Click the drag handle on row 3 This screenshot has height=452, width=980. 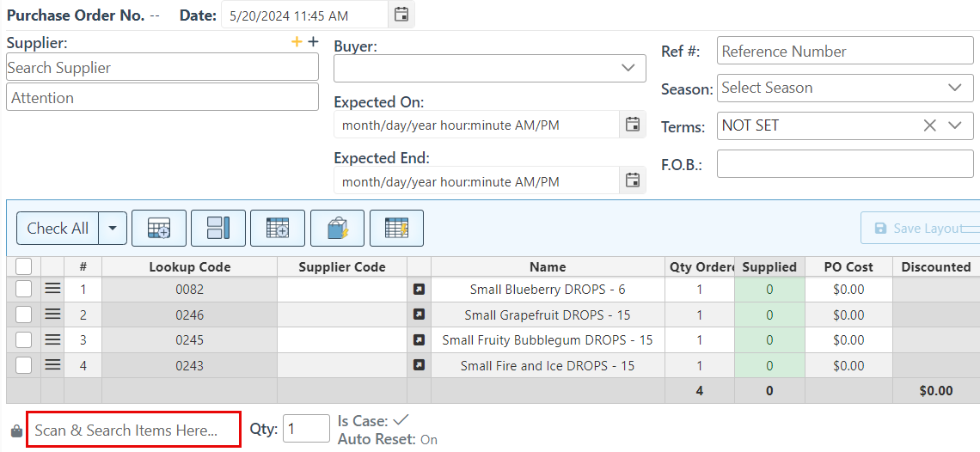pos(52,339)
